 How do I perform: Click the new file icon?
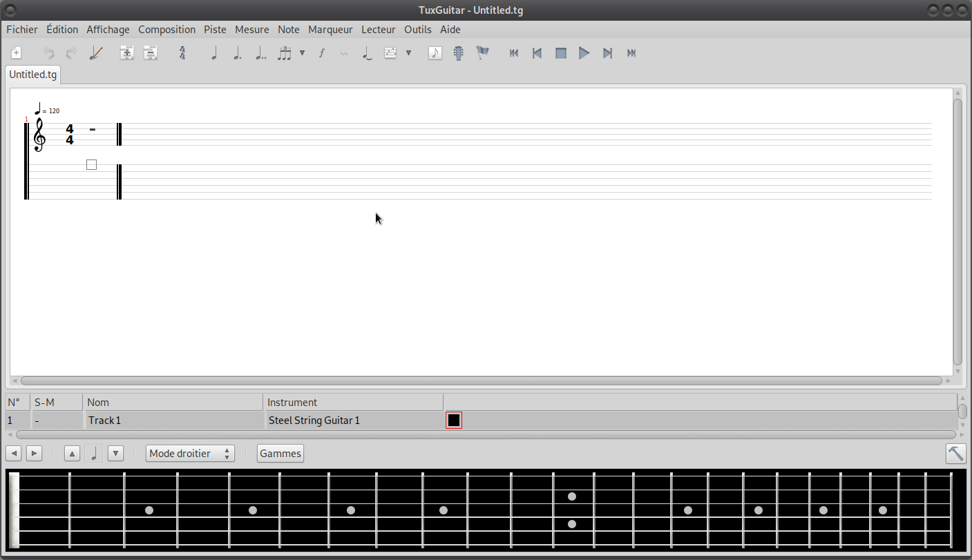(17, 53)
